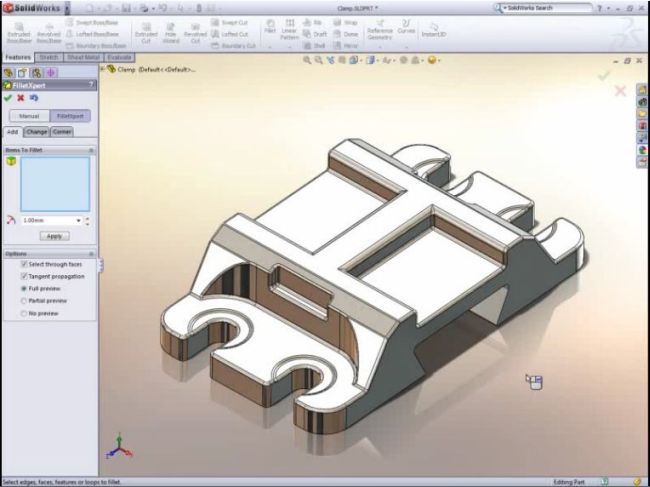Toggle Tangent propagation checkbox
Viewport: 650px width, 487px height.
[24, 276]
